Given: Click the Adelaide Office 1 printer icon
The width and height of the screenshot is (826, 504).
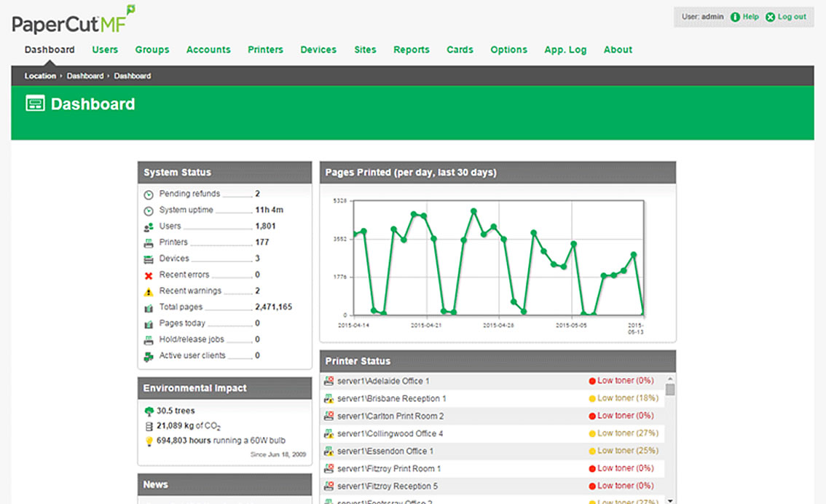Looking at the screenshot, I should tap(329, 381).
